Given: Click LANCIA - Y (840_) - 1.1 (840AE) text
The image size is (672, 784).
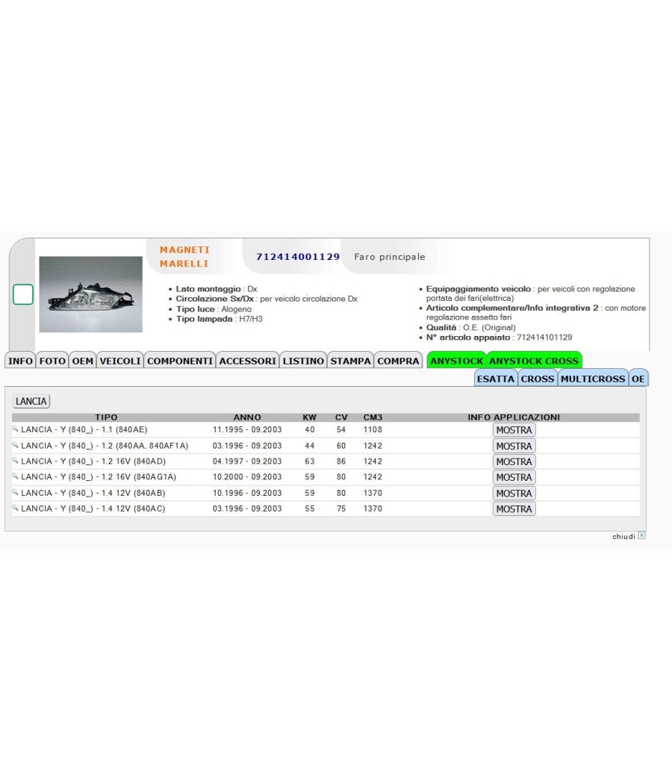Looking at the screenshot, I should [x=84, y=429].
